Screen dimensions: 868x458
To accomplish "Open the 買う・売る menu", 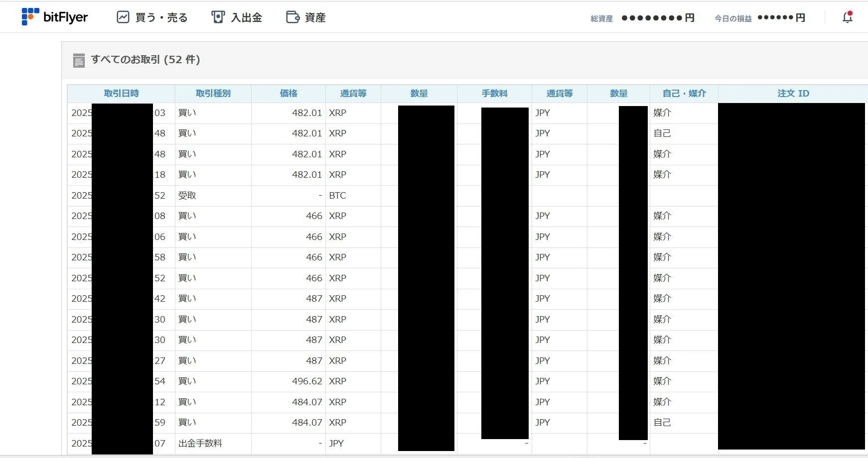I will pos(152,17).
